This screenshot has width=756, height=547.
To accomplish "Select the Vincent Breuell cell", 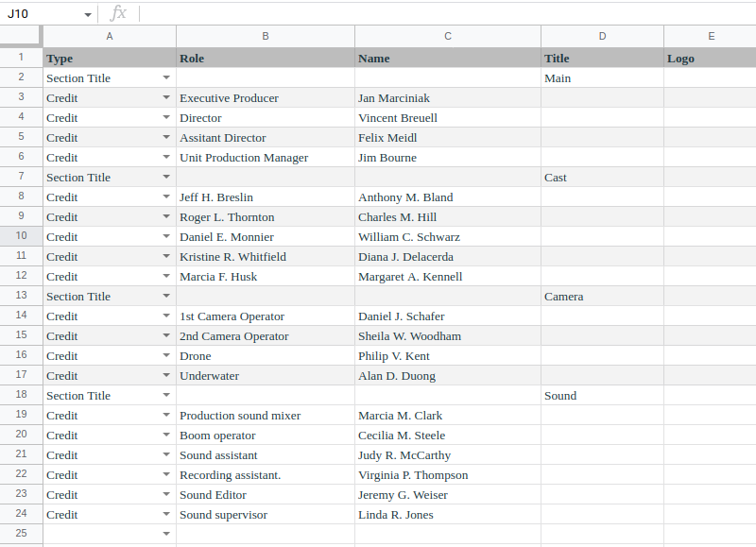I will (x=447, y=117).
